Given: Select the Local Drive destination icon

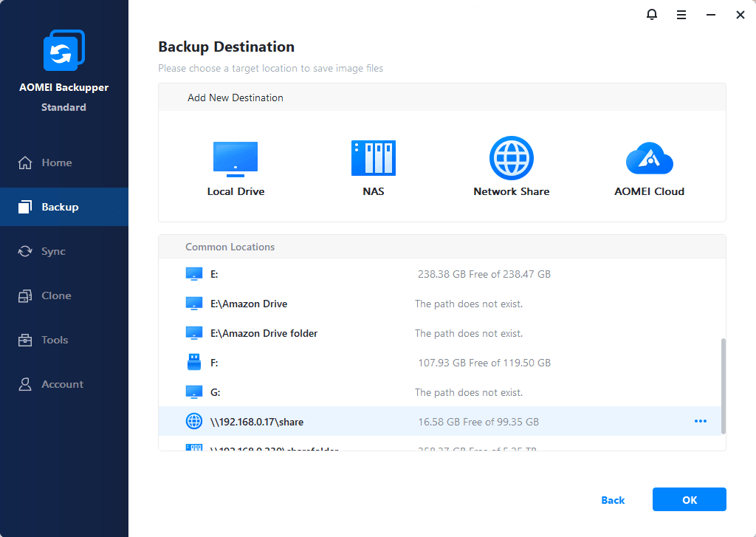Looking at the screenshot, I should [236, 158].
